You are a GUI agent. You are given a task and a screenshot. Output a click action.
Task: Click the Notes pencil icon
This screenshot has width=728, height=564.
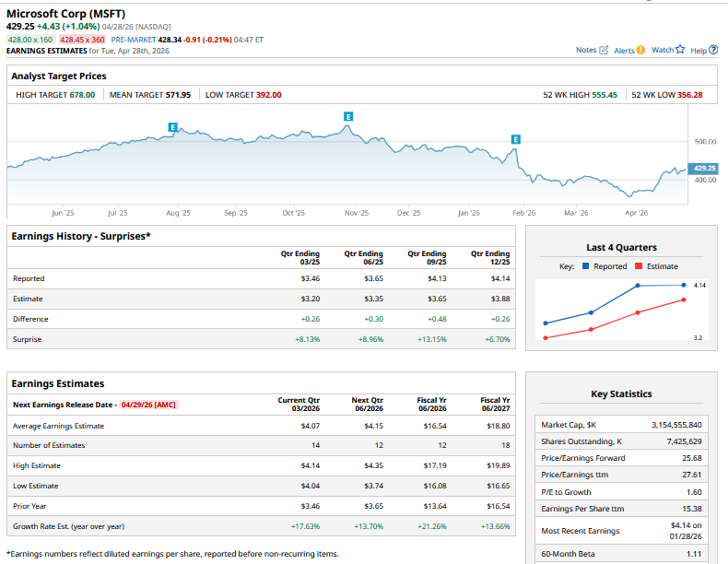(605, 50)
